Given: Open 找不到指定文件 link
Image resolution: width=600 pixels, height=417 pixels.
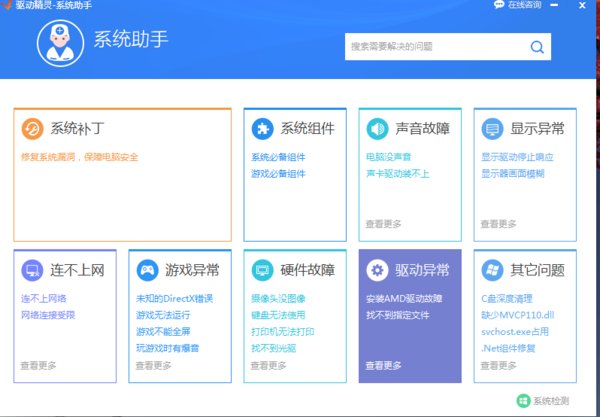Looking at the screenshot, I should [398, 315].
